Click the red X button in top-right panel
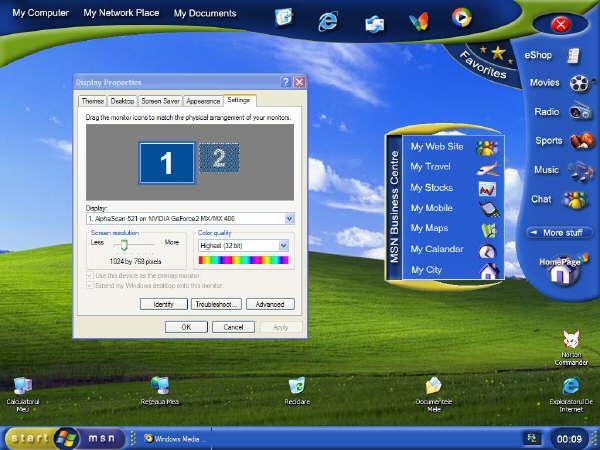 click(560, 24)
